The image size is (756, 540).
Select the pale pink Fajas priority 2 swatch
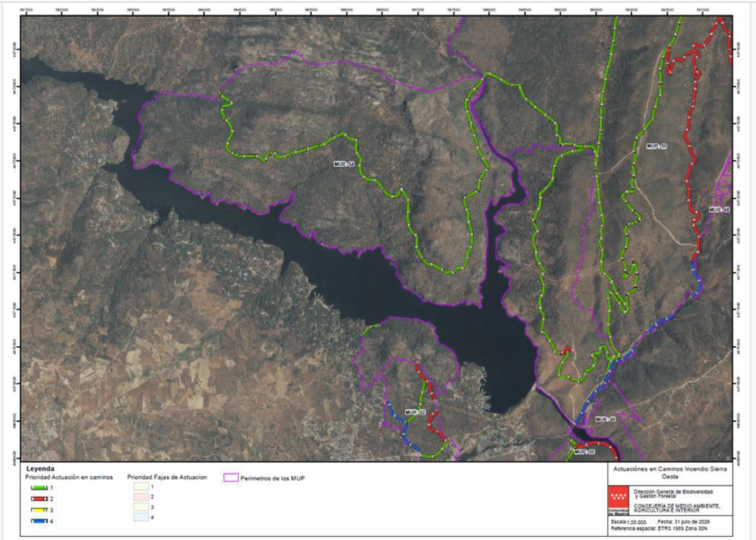click(x=141, y=497)
